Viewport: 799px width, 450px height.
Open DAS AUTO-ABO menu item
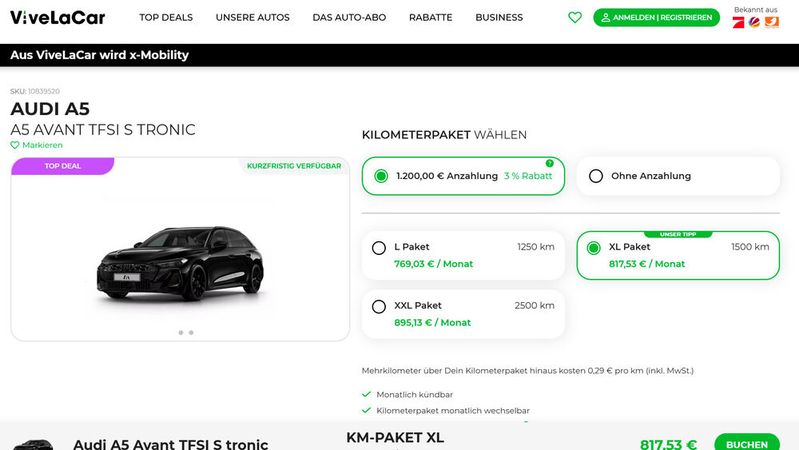tap(349, 17)
